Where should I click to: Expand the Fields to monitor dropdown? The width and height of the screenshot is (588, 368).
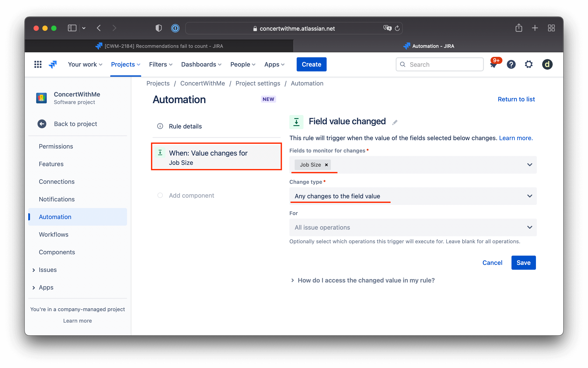pyautogui.click(x=530, y=165)
